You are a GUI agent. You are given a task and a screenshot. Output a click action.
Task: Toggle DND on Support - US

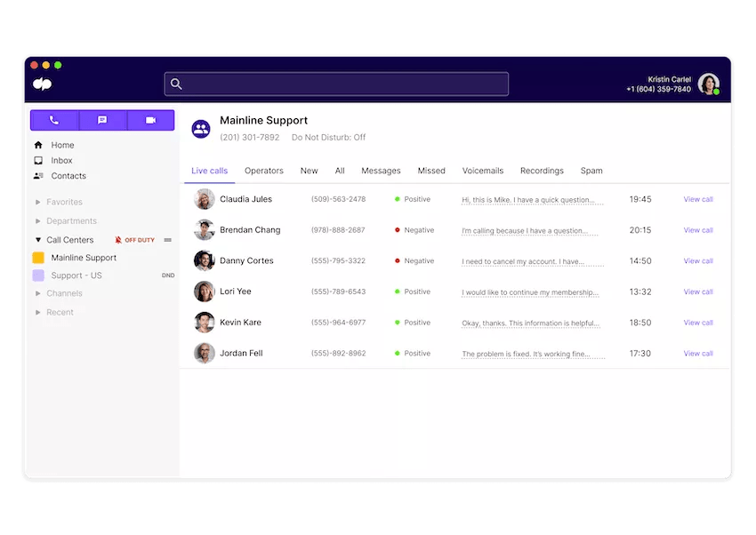168,275
